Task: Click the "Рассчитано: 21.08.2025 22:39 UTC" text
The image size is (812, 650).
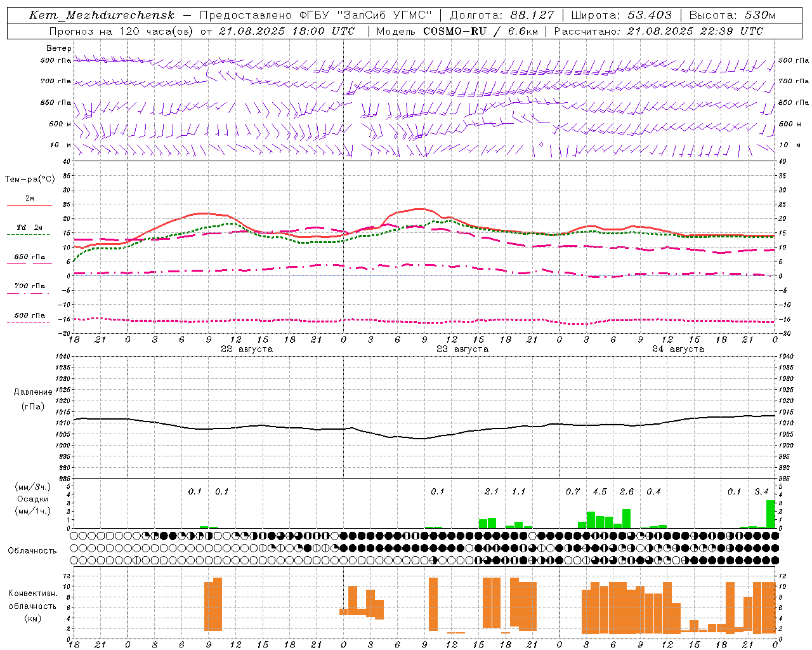Action: [658, 31]
